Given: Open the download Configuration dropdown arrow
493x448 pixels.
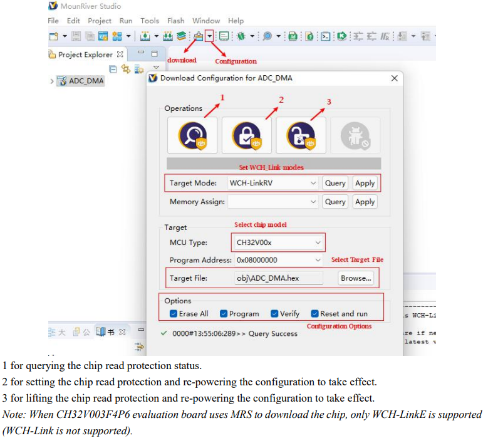Looking at the screenshot, I should [209, 36].
